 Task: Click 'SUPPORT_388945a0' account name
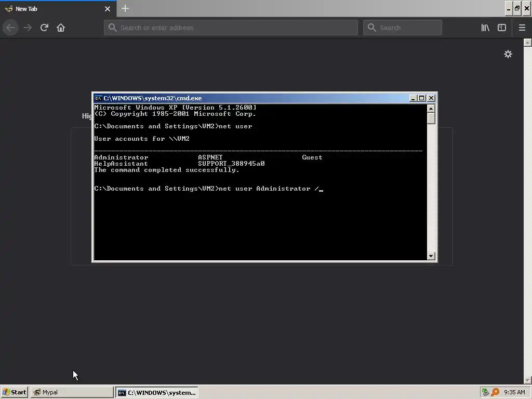click(231, 164)
